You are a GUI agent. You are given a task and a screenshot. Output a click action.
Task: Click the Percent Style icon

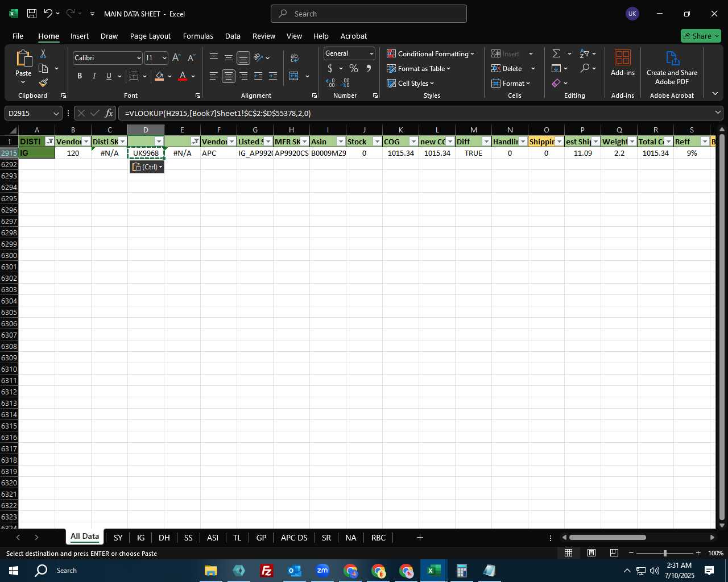(354, 68)
